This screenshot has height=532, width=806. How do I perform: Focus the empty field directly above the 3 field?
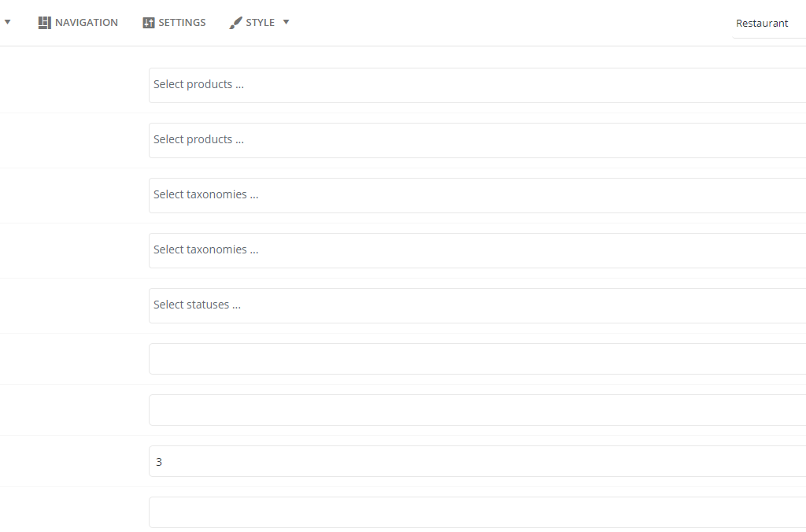478,410
